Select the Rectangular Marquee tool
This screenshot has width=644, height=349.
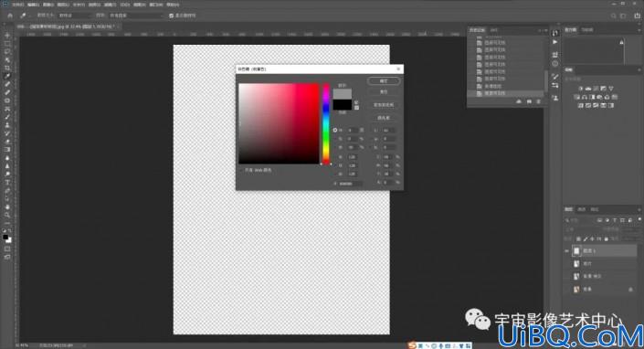pos(7,44)
